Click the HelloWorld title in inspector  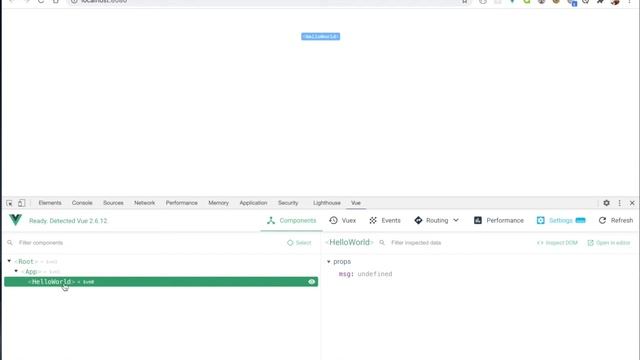point(349,242)
